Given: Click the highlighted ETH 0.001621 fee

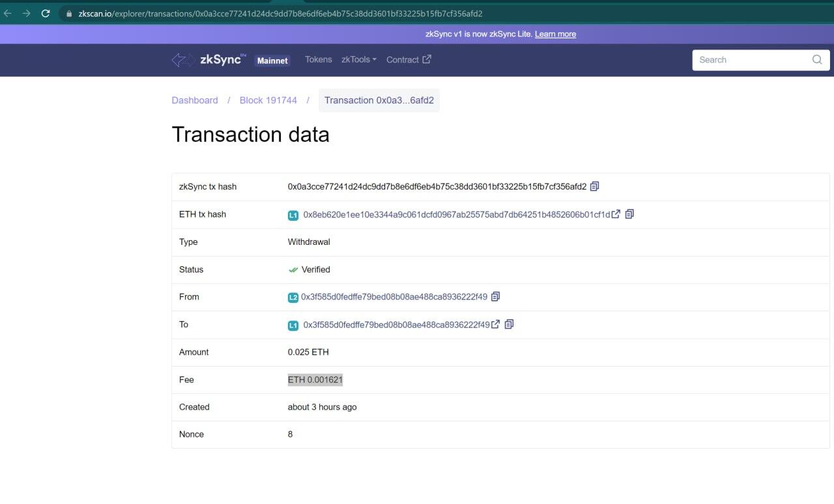Looking at the screenshot, I should pos(315,380).
